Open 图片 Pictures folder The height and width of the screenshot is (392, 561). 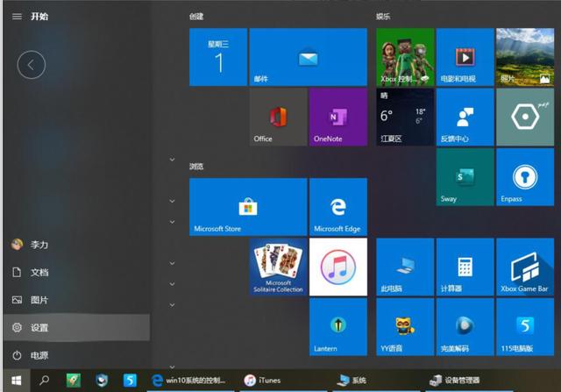(x=76, y=300)
